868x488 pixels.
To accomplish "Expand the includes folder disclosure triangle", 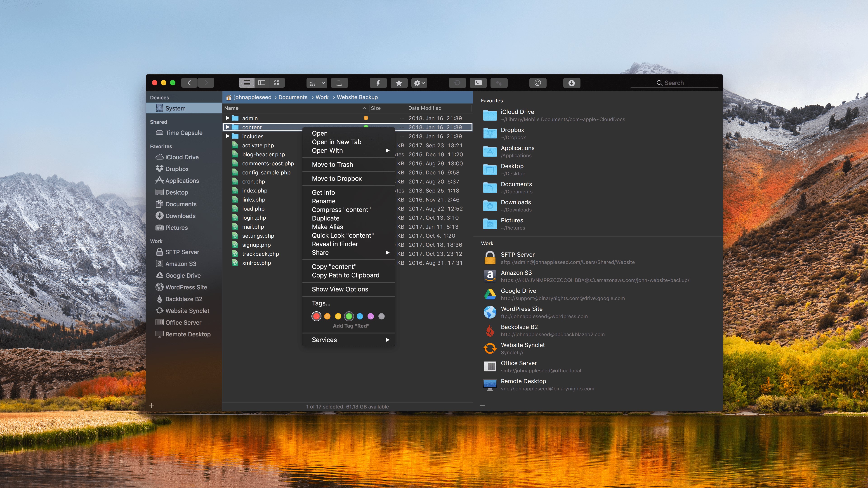I will [227, 136].
